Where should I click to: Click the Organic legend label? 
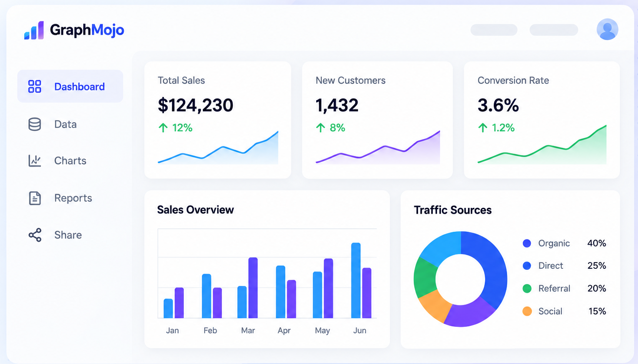point(554,243)
